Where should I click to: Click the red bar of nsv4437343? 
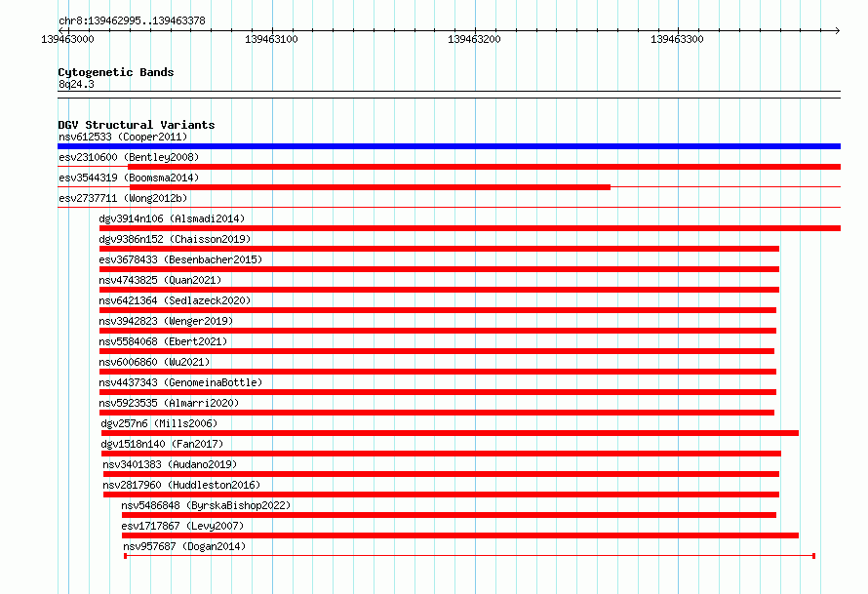438,392
